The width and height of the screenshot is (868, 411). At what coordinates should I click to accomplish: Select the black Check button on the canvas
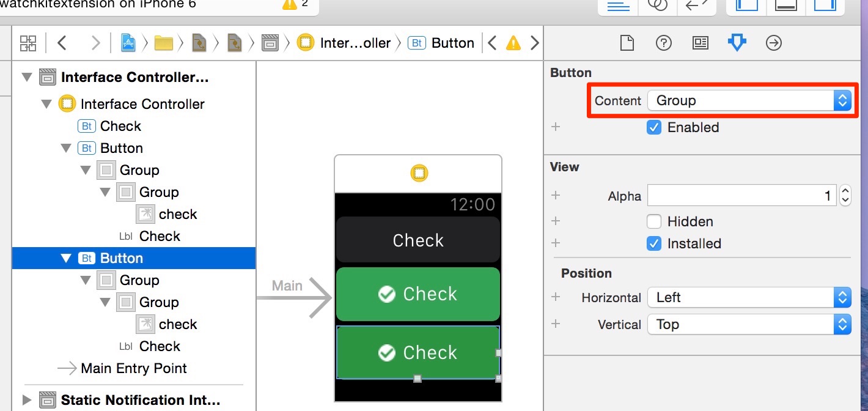click(x=418, y=240)
